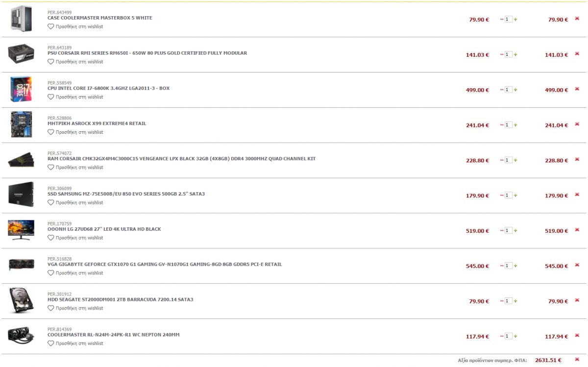Remove the Coolermaster Masterbox 5 case from cart
588x367 pixels.
[x=577, y=19]
